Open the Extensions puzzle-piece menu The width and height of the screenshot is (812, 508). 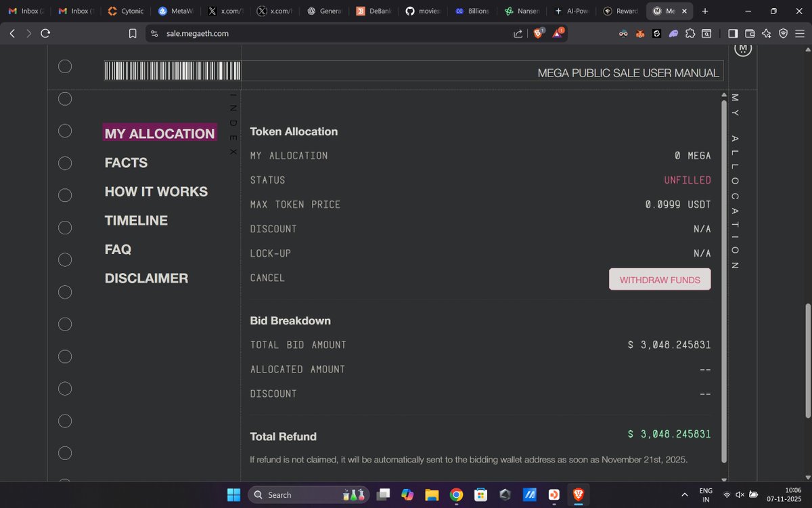click(690, 33)
